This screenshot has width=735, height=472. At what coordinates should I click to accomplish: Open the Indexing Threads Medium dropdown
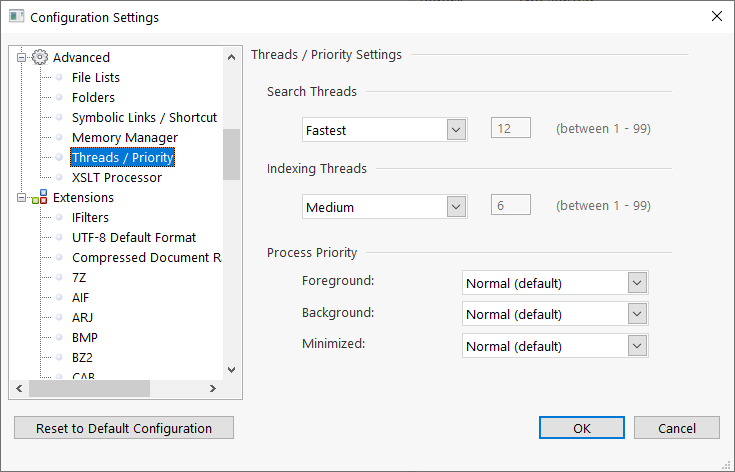(x=384, y=207)
